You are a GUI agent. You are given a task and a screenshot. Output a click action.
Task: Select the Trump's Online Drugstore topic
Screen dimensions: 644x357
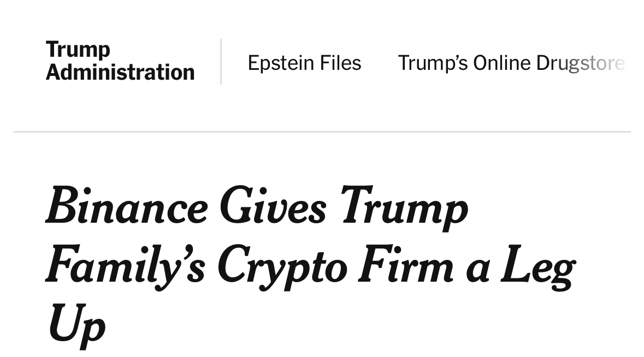(x=511, y=63)
